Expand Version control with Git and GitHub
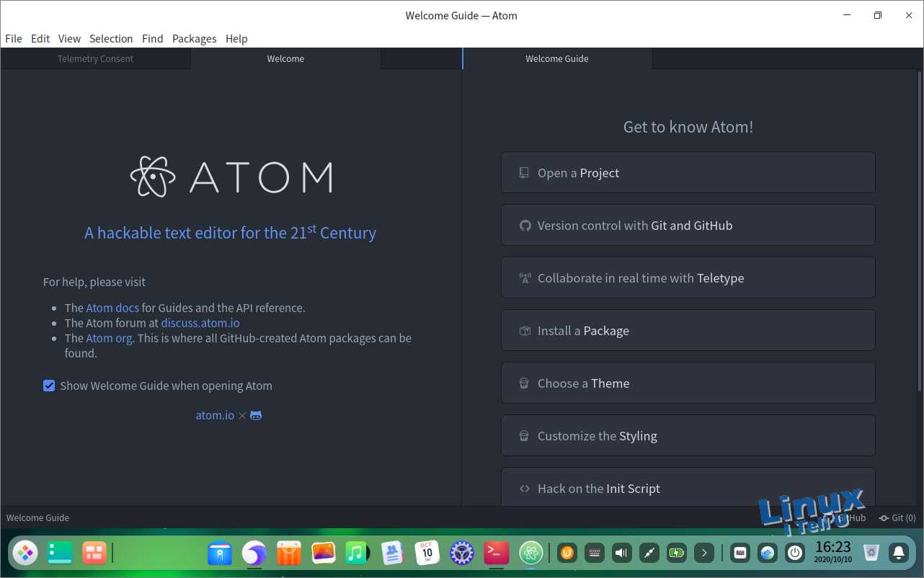The width and height of the screenshot is (924, 578). 688,225
